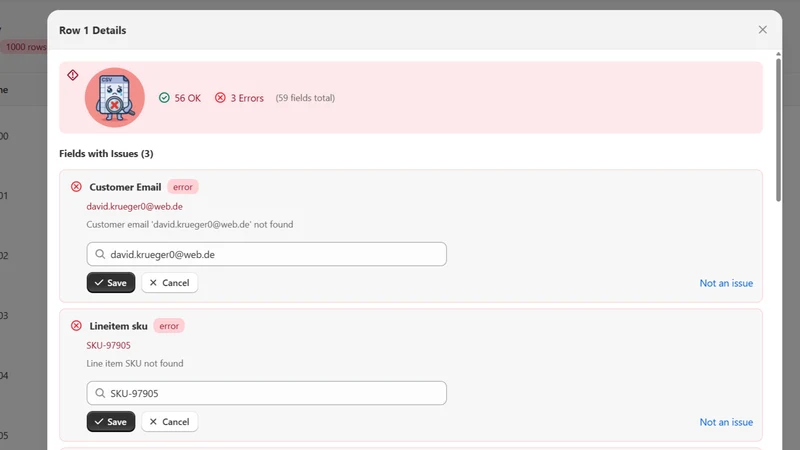The width and height of the screenshot is (800, 450).
Task: Click the diamond warning icon in the banner
Action: click(x=73, y=75)
